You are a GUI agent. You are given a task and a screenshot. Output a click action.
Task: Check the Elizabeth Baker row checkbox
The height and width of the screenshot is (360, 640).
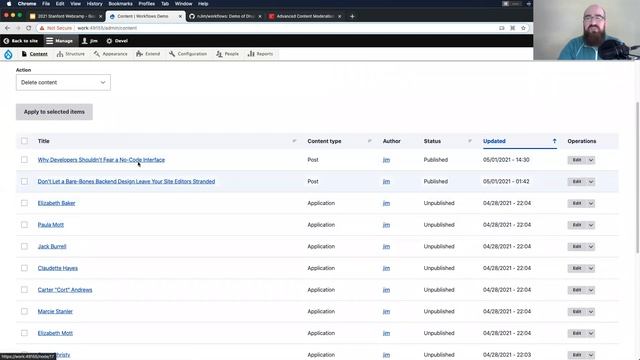coord(24,203)
